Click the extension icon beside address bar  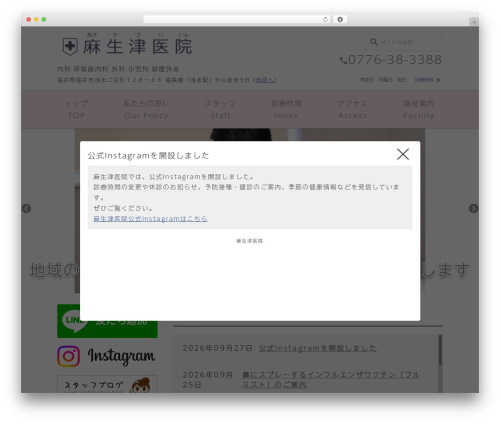coord(340,20)
